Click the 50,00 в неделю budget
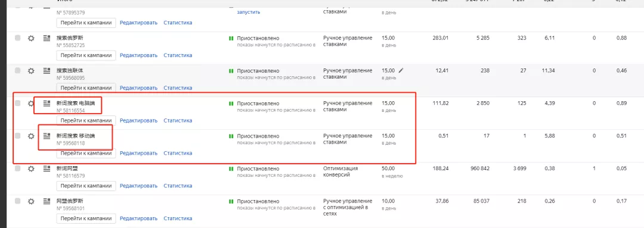The height and width of the screenshot is (228, 644). pyautogui.click(x=392, y=172)
